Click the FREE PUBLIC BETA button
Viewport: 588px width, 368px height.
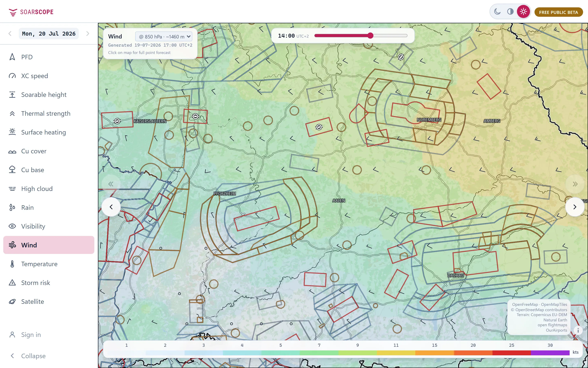pyautogui.click(x=558, y=12)
